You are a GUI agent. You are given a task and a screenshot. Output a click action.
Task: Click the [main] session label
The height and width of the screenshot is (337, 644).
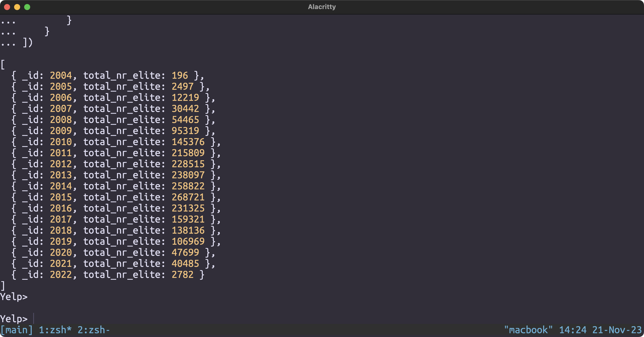pos(17,330)
